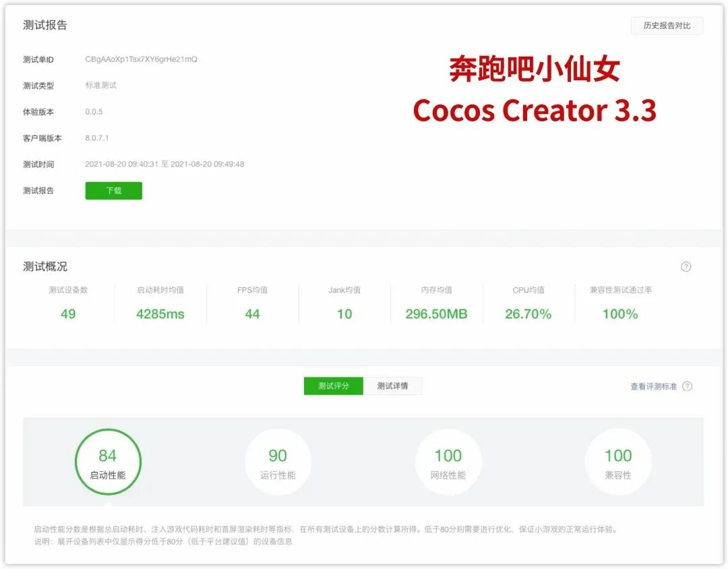Switch to the 测试详情 tab
This screenshot has width=728, height=569.
pyautogui.click(x=392, y=386)
